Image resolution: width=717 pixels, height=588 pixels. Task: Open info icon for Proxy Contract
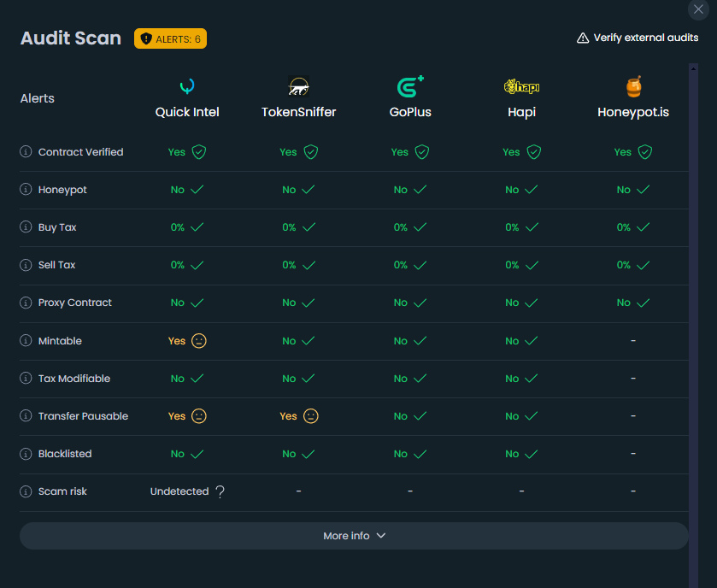(26, 303)
